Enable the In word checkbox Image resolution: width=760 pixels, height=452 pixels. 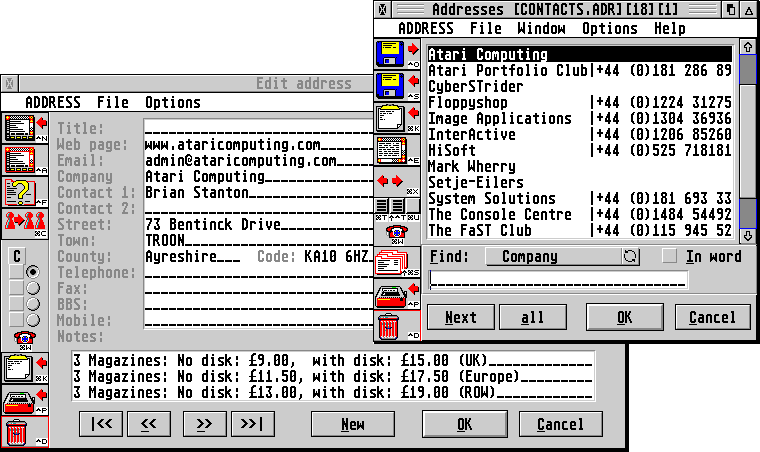669,256
